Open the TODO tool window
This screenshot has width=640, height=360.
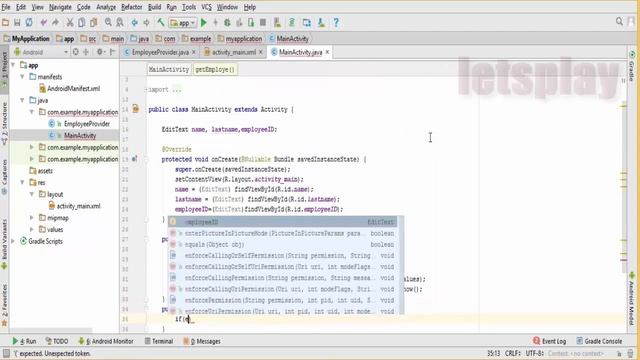point(57,341)
